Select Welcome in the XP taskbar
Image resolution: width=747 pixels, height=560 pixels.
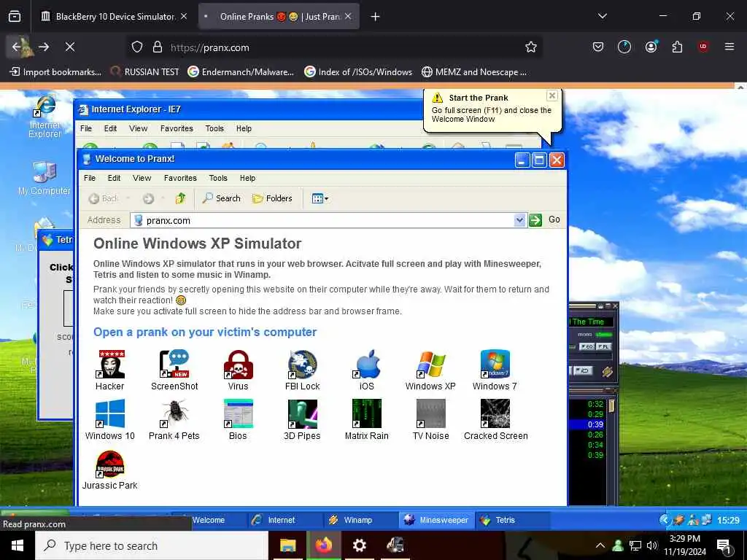[x=209, y=520]
